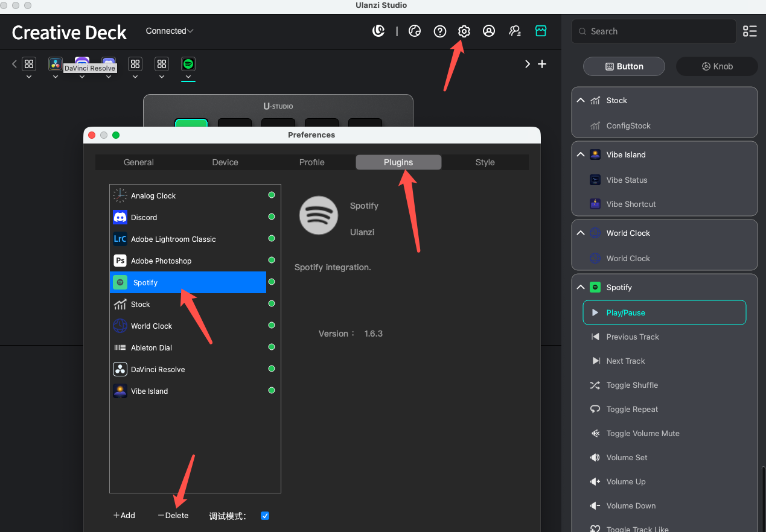The image size is (766, 532).
Task: Click the help question mark icon
Action: 440,31
